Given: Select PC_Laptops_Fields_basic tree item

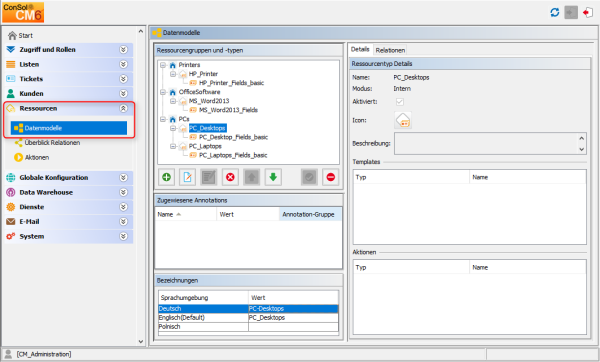Looking at the screenshot, I should coord(233,155).
